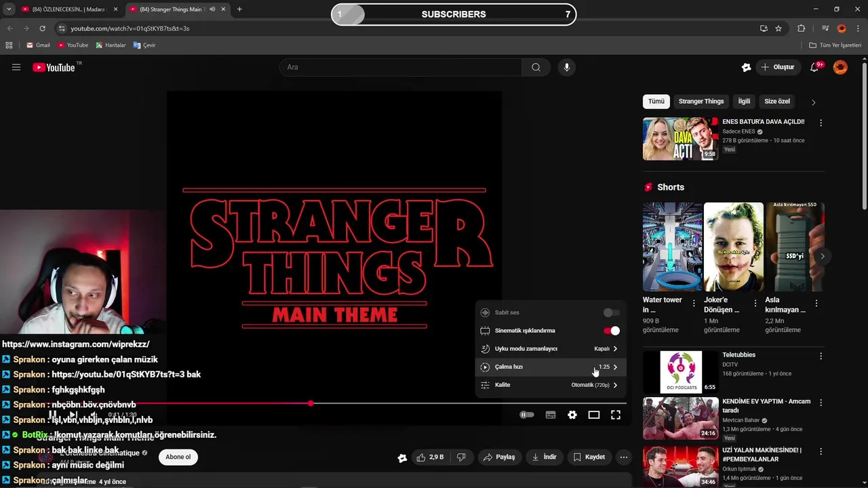868x488 pixels.
Task: Switch to the ÖZLENECEKSİN browser tab
Action: pyautogui.click(x=68, y=9)
